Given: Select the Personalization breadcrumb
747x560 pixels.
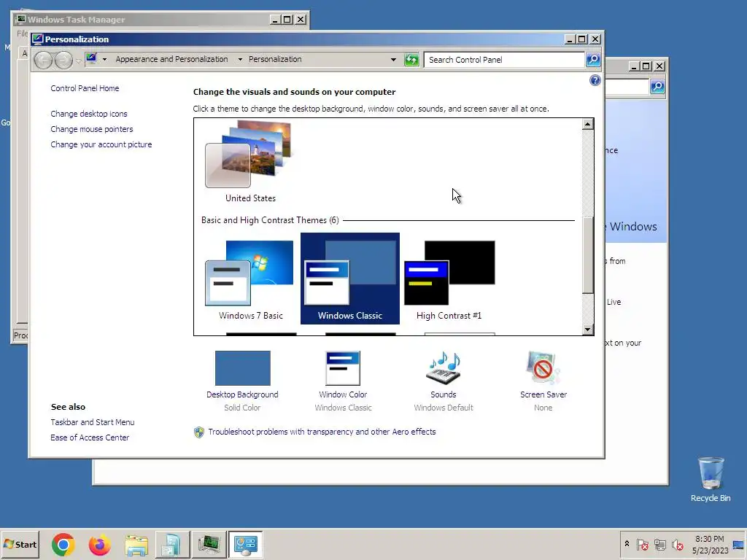Looking at the screenshot, I should click(275, 59).
